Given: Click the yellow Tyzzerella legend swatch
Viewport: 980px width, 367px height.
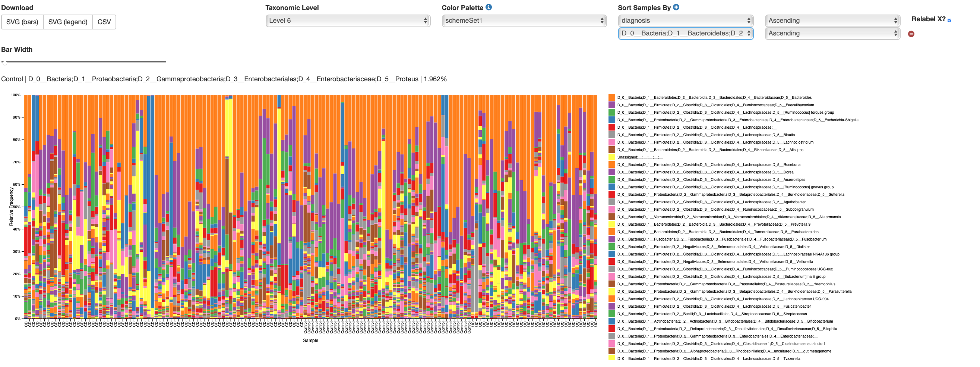Looking at the screenshot, I should (x=612, y=359).
